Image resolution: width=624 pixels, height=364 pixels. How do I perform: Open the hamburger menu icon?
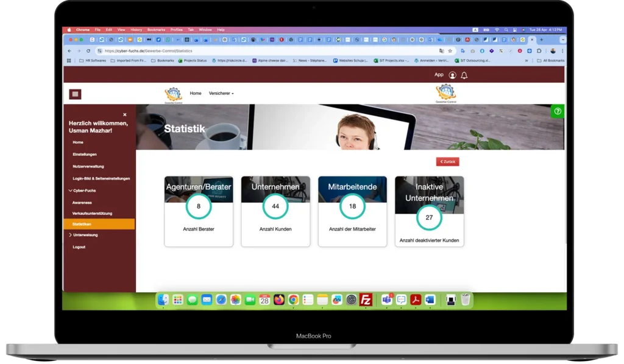coord(75,94)
